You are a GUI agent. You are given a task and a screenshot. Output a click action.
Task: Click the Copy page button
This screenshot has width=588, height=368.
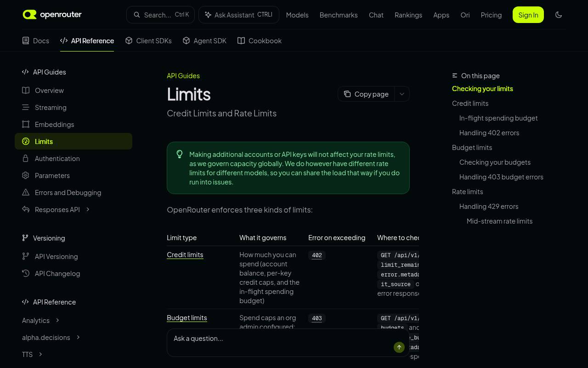click(366, 94)
